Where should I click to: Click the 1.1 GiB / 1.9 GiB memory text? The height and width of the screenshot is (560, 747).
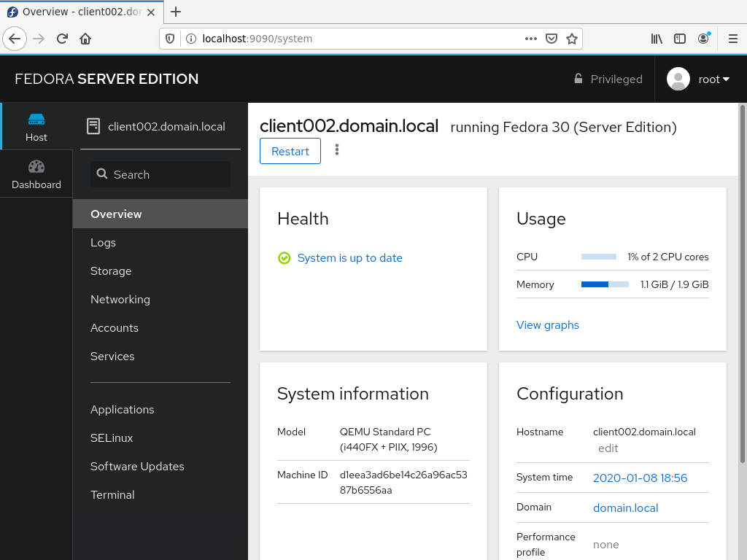(675, 285)
